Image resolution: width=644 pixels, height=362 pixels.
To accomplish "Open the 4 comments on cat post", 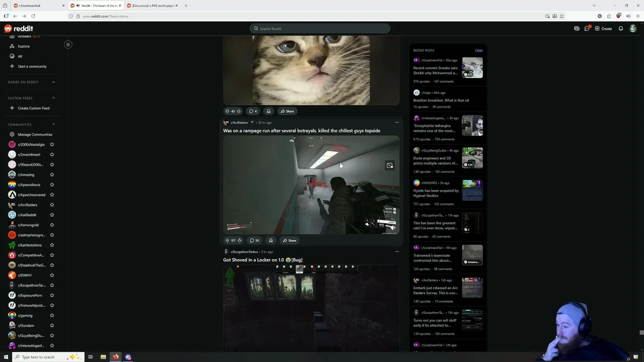I will (253, 111).
